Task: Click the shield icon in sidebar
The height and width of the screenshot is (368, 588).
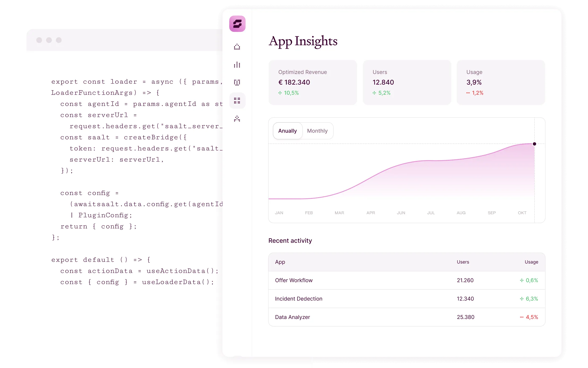Action: point(237,82)
